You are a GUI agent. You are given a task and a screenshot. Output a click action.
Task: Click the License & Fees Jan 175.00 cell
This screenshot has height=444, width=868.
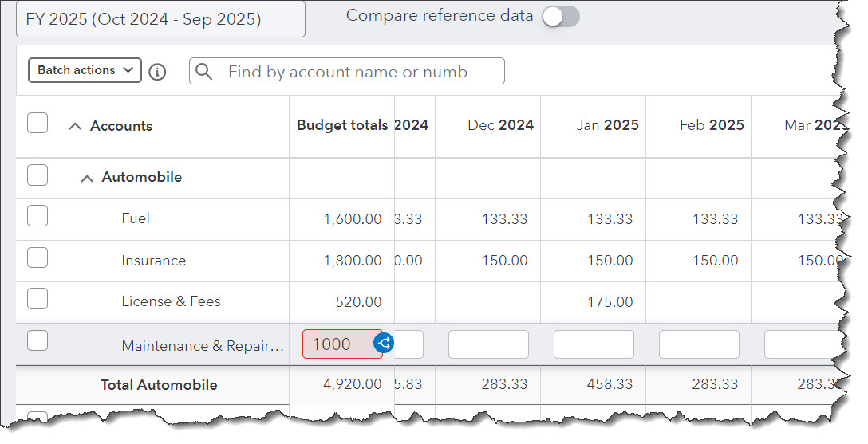click(x=610, y=302)
